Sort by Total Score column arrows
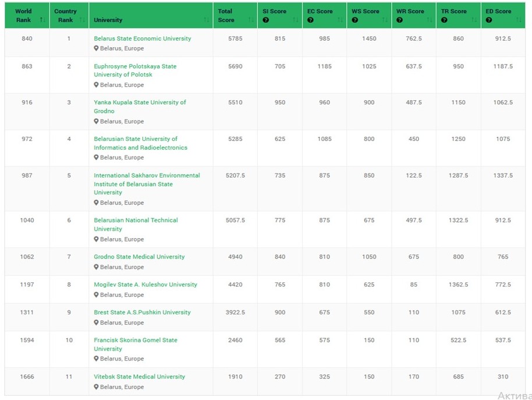532x400 pixels. pyautogui.click(x=251, y=20)
